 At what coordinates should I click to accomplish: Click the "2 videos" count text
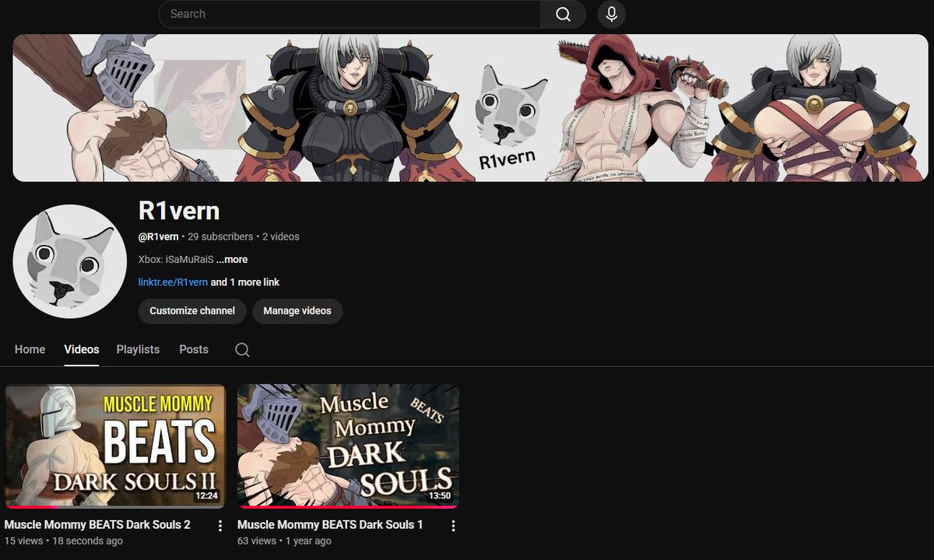[281, 236]
